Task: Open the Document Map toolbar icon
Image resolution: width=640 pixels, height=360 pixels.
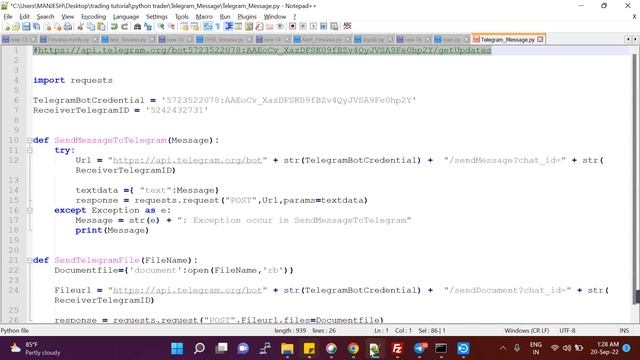Action: (249, 27)
